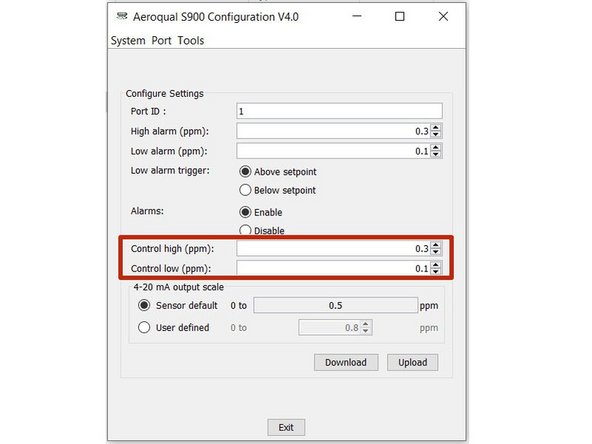Increase User defined scale with up arrow
Screen dimensions: 592x444
pos(365,324)
